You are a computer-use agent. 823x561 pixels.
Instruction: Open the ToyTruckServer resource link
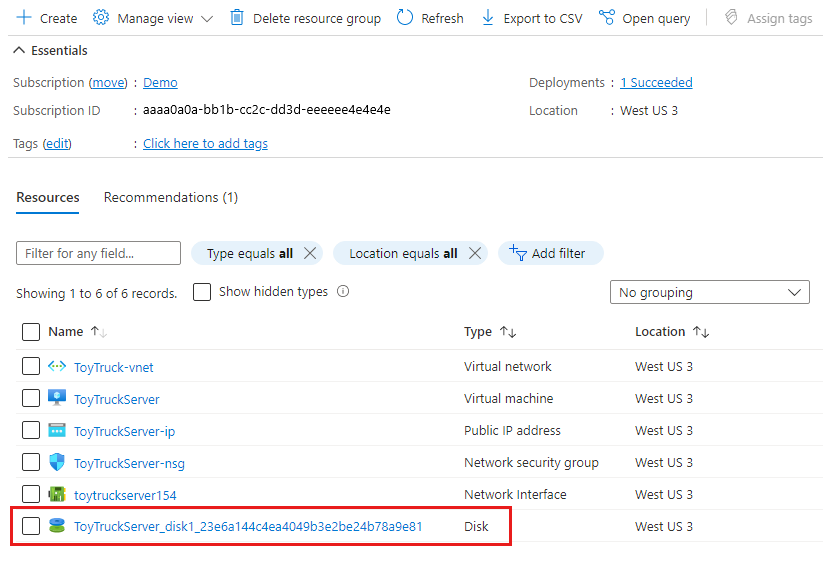pyautogui.click(x=117, y=399)
